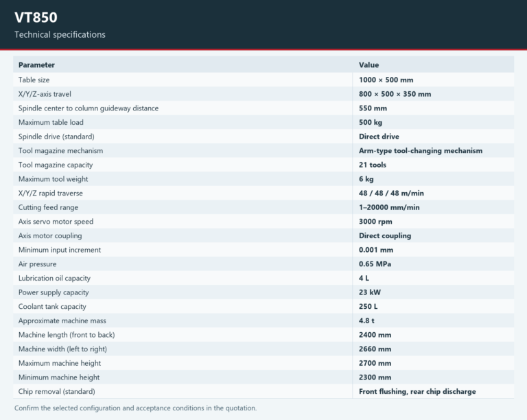Select the Chip removal (standard) label
The image size is (527, 420).
pos(57,391)
